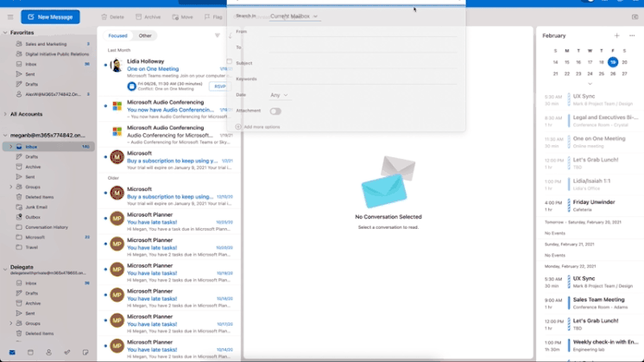Open the Date Any dropdown

[x=280, y=95]
